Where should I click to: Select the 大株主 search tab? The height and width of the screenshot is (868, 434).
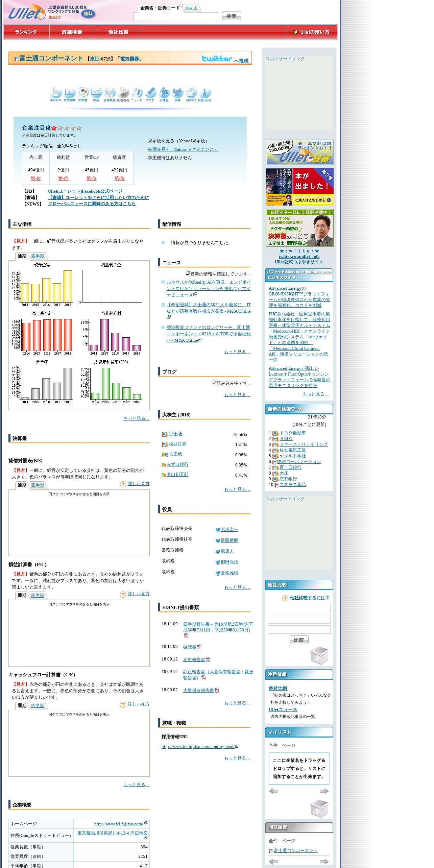(x=191, y=8)
